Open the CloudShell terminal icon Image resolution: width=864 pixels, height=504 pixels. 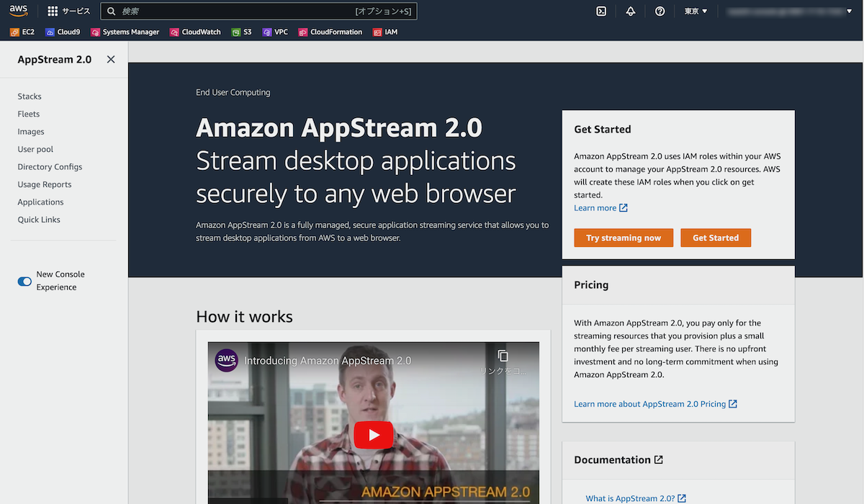(x=601, y=11)
